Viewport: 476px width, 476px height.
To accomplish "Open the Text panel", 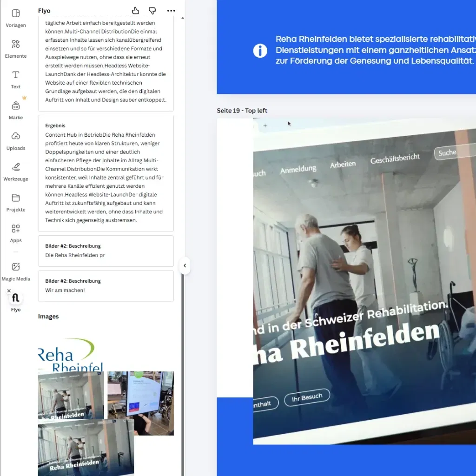I will [16, 79].
